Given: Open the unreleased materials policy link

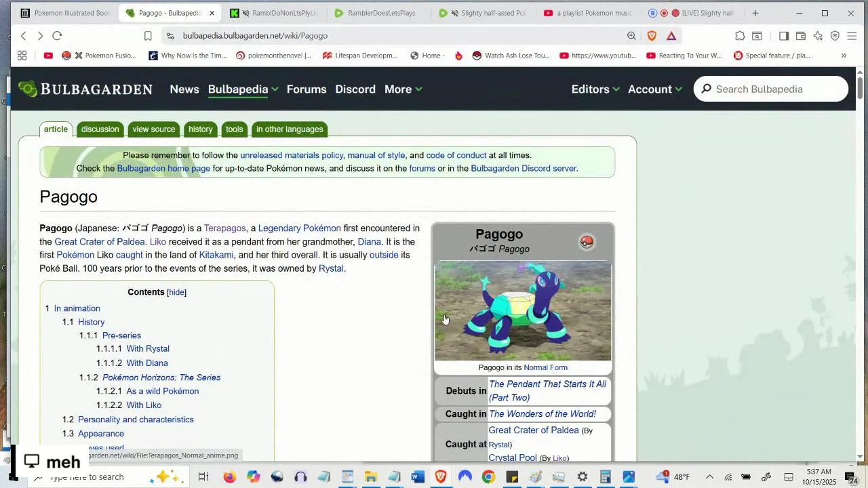Looking at the screenshot, I should pyautogui.click(x=292, y=155).
